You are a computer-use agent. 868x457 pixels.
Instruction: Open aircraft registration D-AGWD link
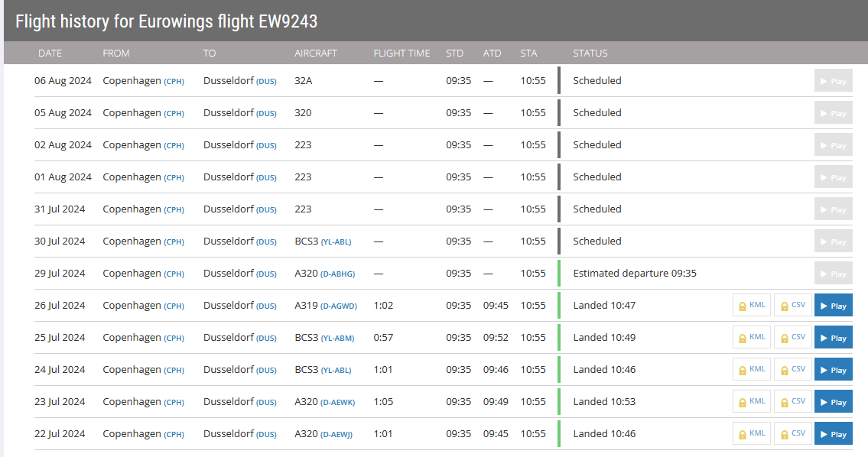click(339, 306)
